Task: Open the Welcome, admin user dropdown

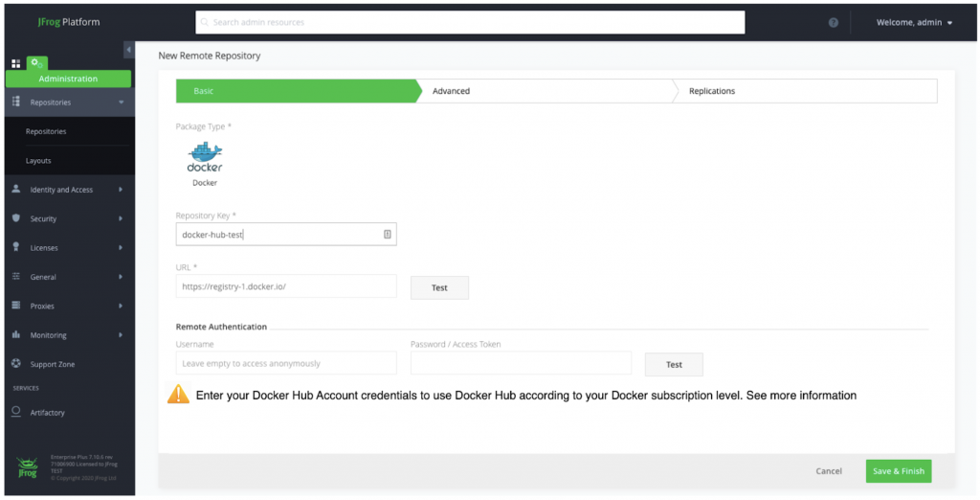Action: (x=914, y=23)
